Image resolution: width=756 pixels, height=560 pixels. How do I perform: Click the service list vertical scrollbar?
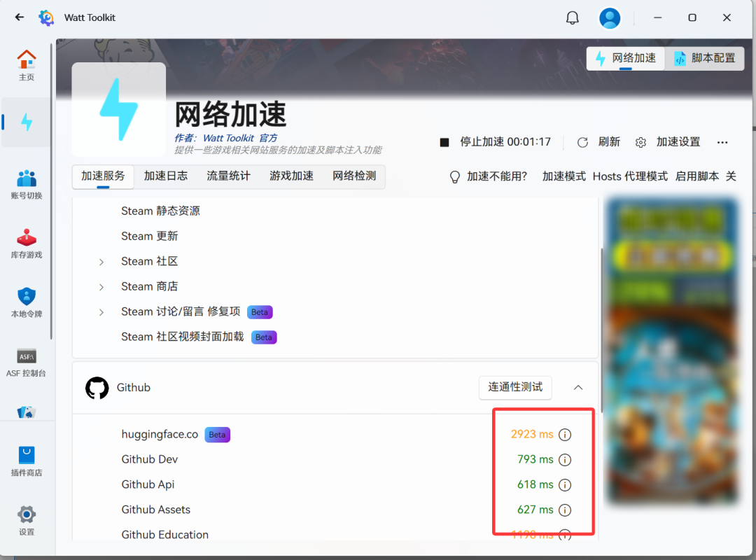601,330
